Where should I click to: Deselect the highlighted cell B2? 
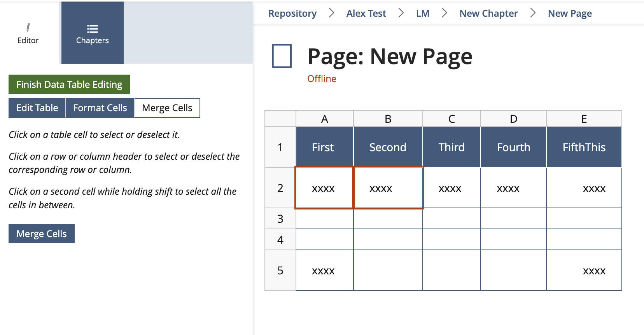tap(388, 188)
